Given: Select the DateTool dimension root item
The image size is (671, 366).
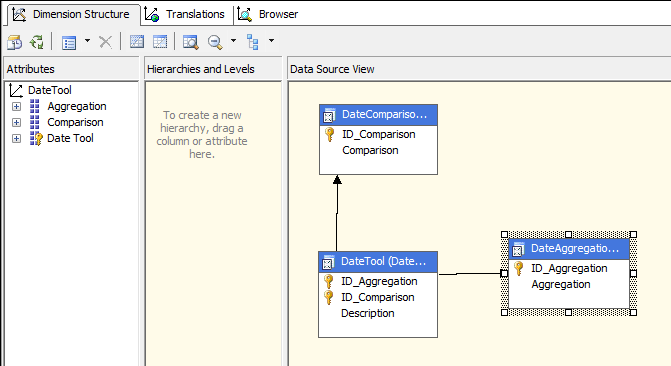Looking at the screenshot, I should click(50, 90).
